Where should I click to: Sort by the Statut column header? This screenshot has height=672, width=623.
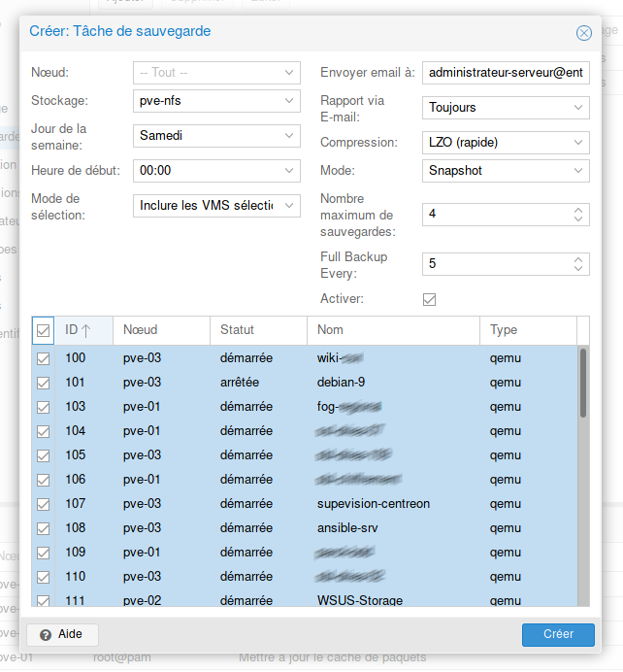259,330
